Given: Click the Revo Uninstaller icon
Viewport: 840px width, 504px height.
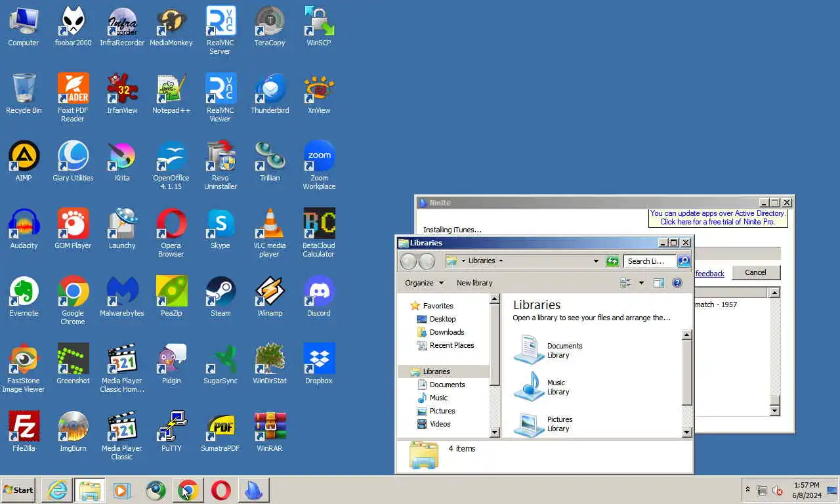Looking at the screenshot, I should coord(220,166).
